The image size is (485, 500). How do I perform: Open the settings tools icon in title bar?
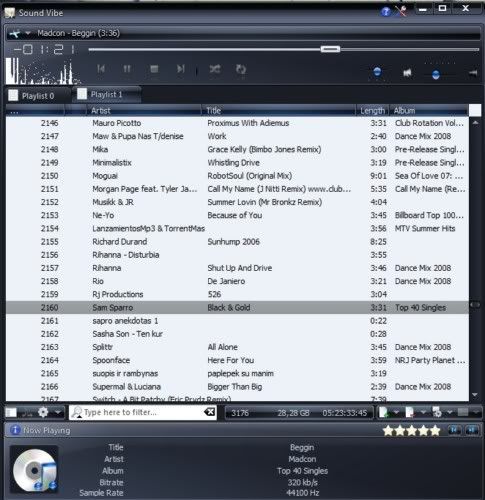[x=401, y=11]
